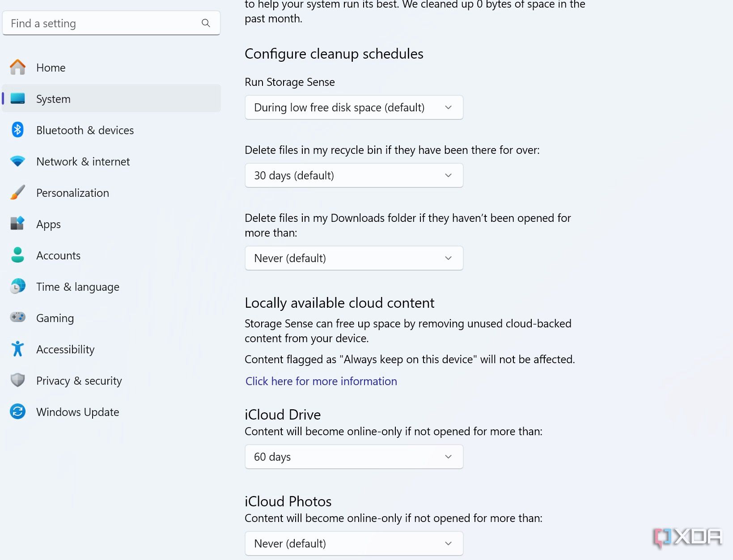Open the Home settings page
The image size is (733, 560).
[x=111, y=68]
